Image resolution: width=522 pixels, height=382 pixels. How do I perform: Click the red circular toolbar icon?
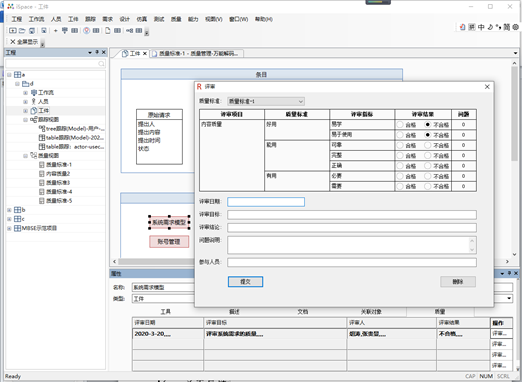pos(86,31)
